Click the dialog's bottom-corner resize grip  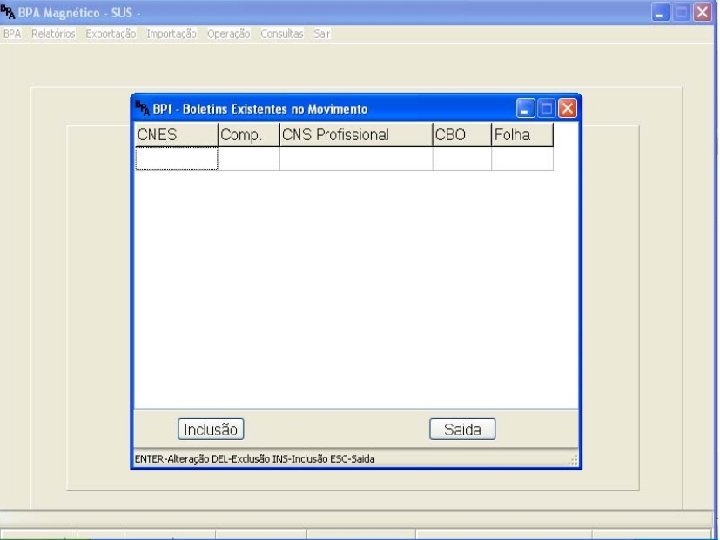click(573, 461)
